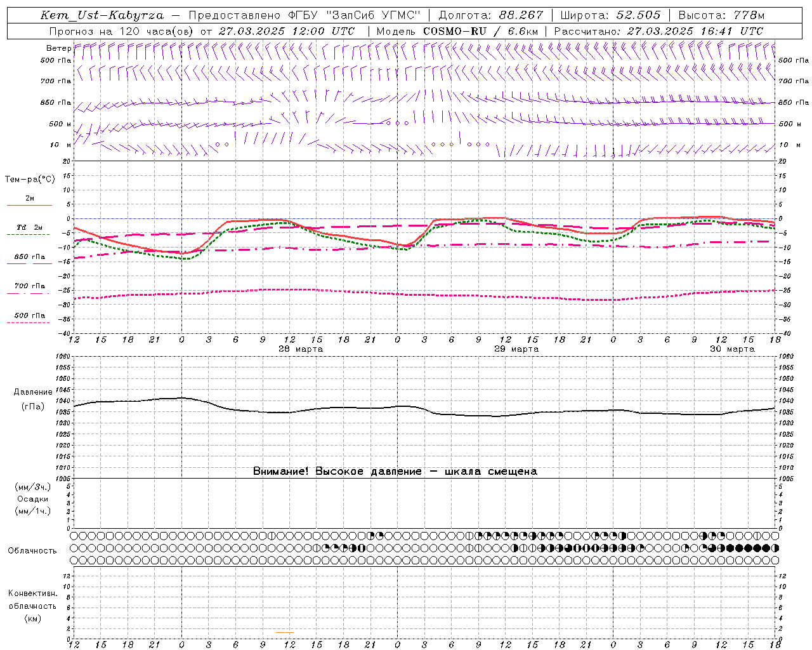The image size is (812, 650).
Task: Click the Конвективн. convective cloud label
Action: tap(32, 594)
